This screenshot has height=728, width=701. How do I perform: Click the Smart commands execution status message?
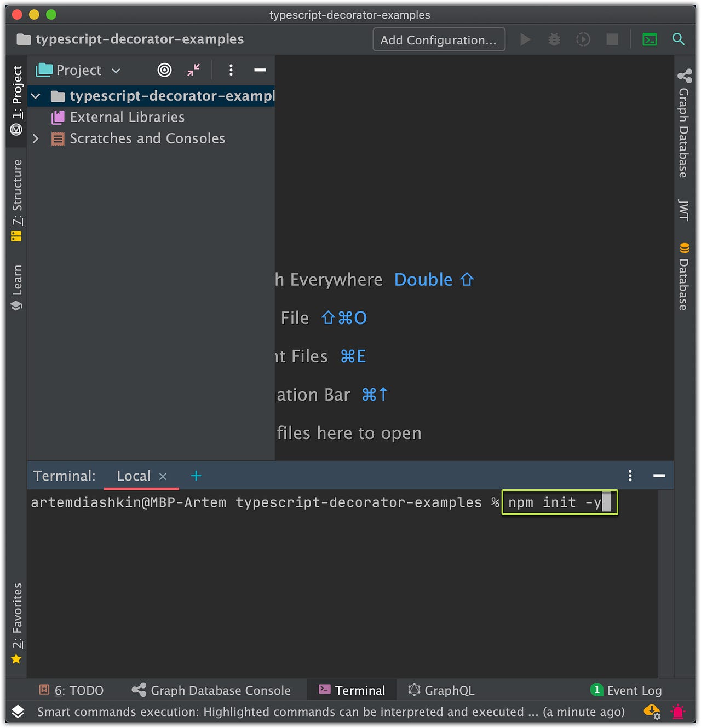(331, 712)
